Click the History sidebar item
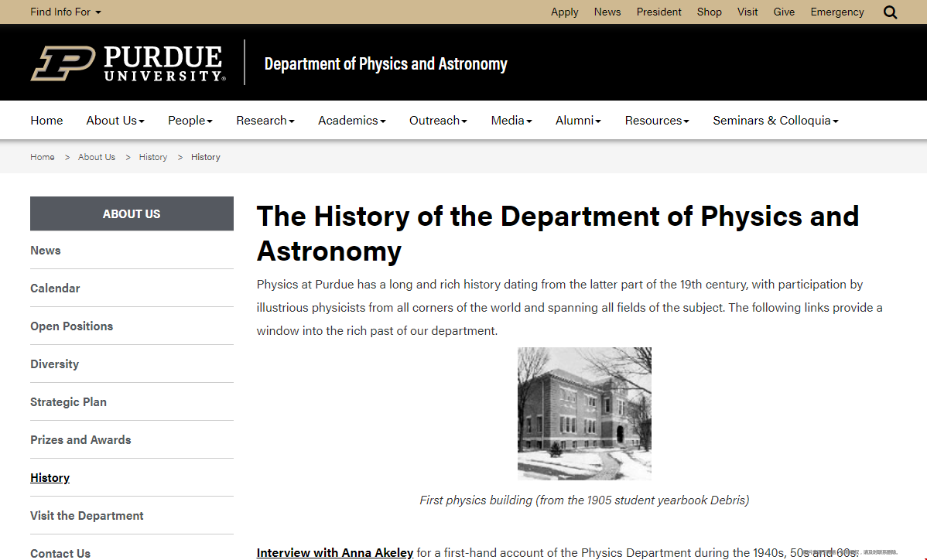The image size is (927, 560). [50, 478]
